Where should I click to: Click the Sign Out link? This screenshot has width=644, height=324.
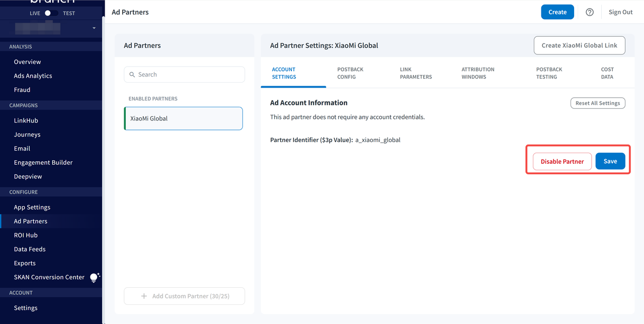pyautogui.click(x=620, y=12)
